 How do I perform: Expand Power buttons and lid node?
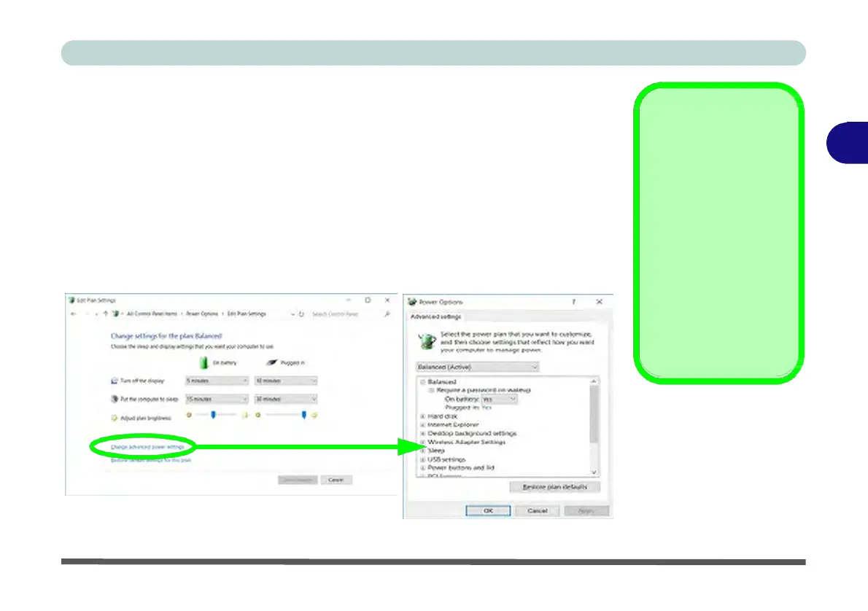pos(422,467)
